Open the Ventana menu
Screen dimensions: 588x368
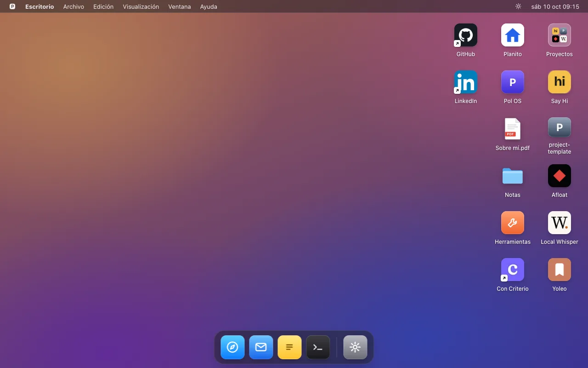point(180,6)
